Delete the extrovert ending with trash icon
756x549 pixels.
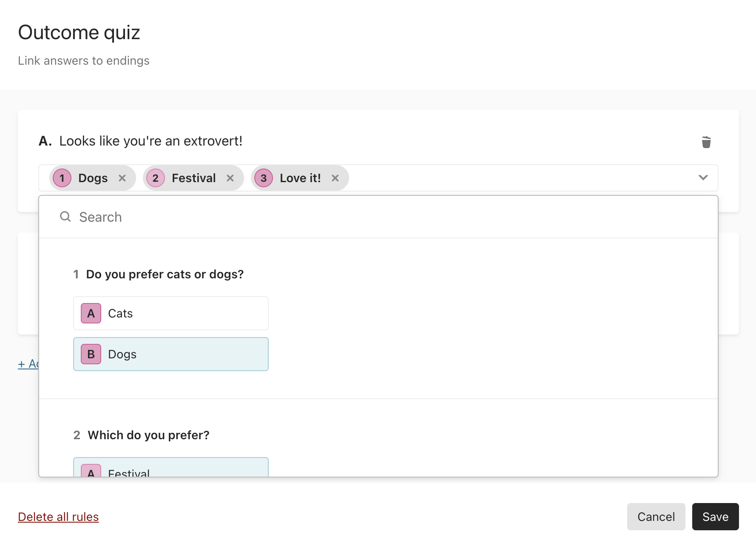tap(706, 142)
